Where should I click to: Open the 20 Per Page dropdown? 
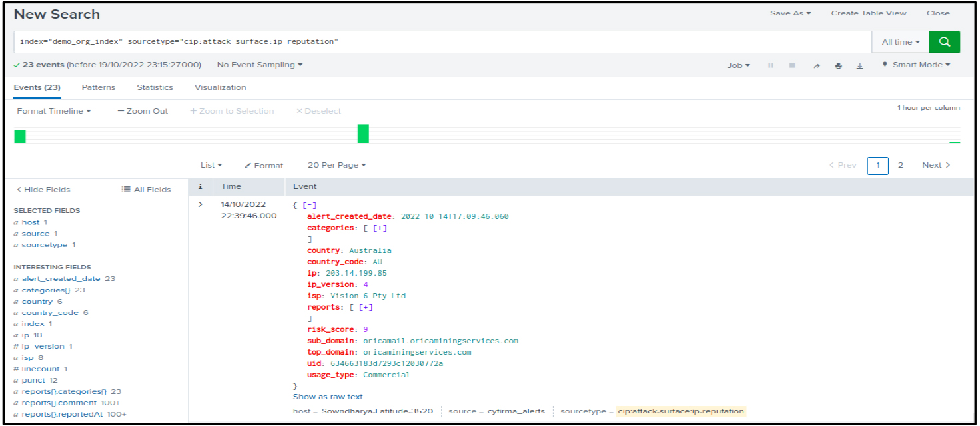click(337, 165)
